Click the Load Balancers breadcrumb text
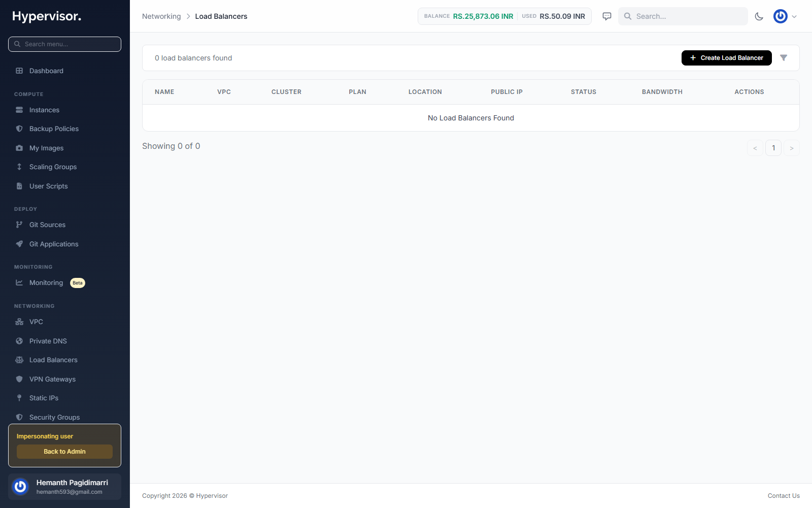This screenshot has height=508, width=812. coord(221,16)
